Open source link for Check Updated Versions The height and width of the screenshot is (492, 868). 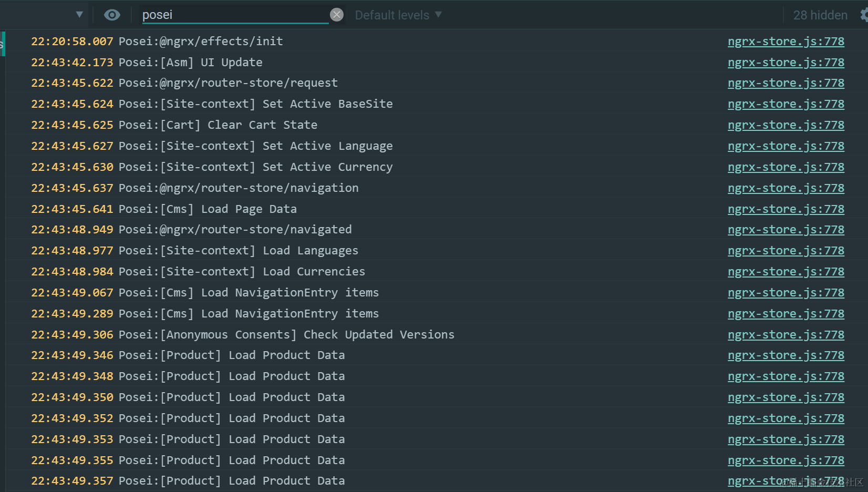pos(786,335)
